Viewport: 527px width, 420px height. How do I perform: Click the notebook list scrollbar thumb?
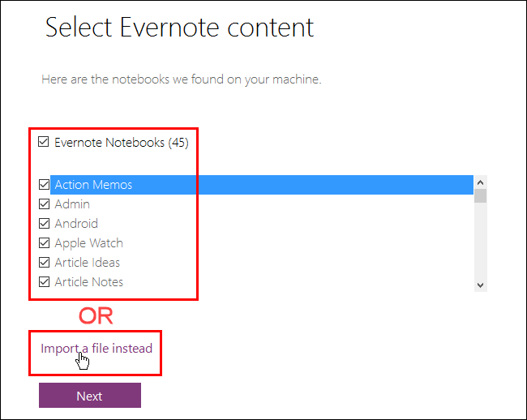480,195
